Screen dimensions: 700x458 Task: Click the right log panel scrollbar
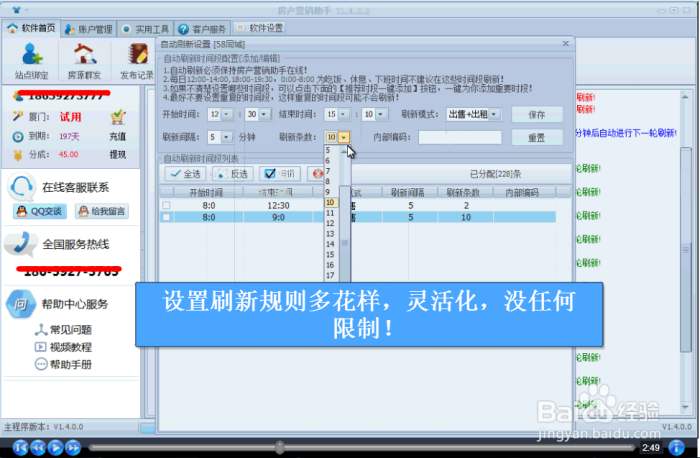686,252
